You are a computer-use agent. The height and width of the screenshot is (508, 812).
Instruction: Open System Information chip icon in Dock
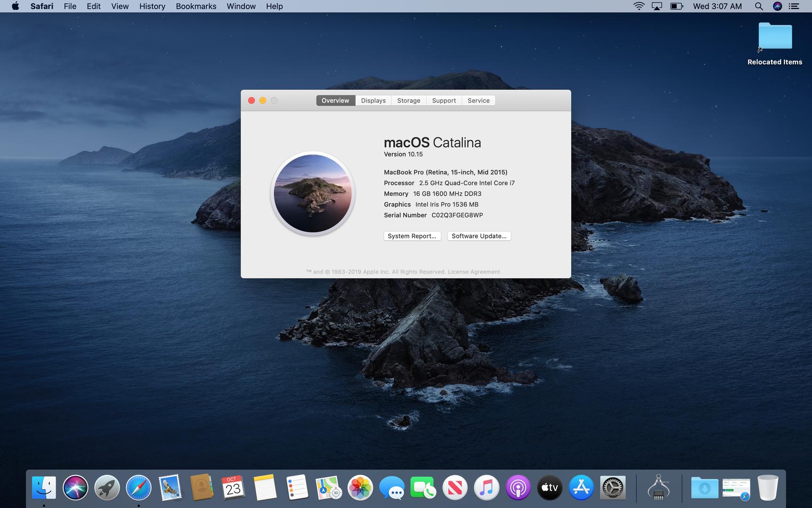point(658,487)
